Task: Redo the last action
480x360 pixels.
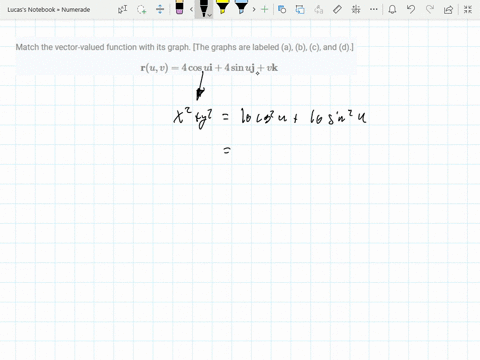Action: (430, 9)
